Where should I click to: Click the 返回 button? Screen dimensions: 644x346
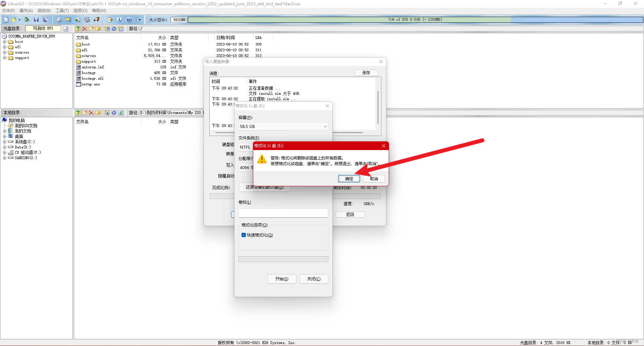[350, 214]
